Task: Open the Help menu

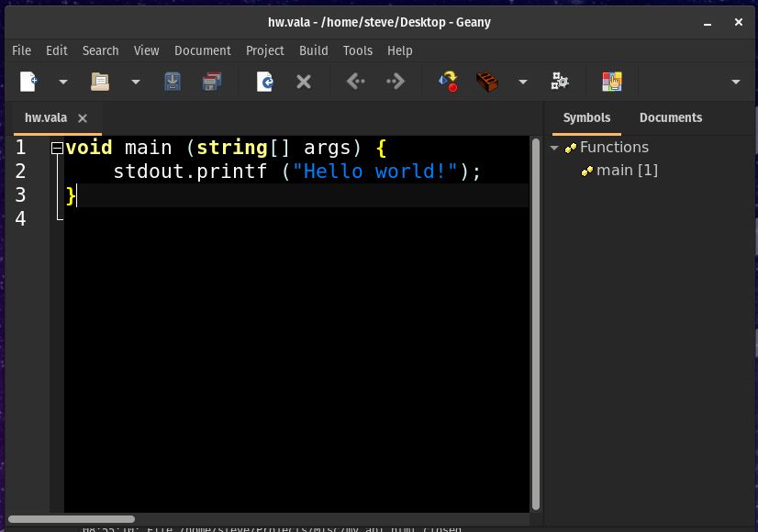Action: [400, 50]
